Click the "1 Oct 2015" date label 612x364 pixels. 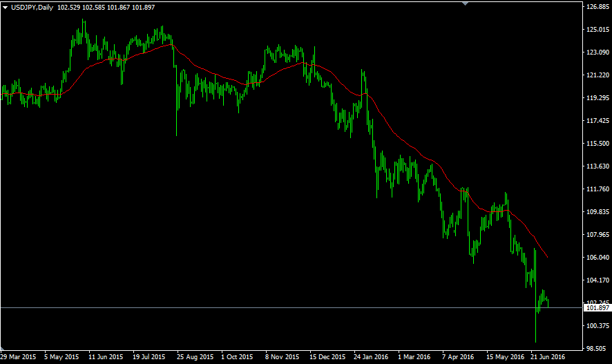[237, 357]
